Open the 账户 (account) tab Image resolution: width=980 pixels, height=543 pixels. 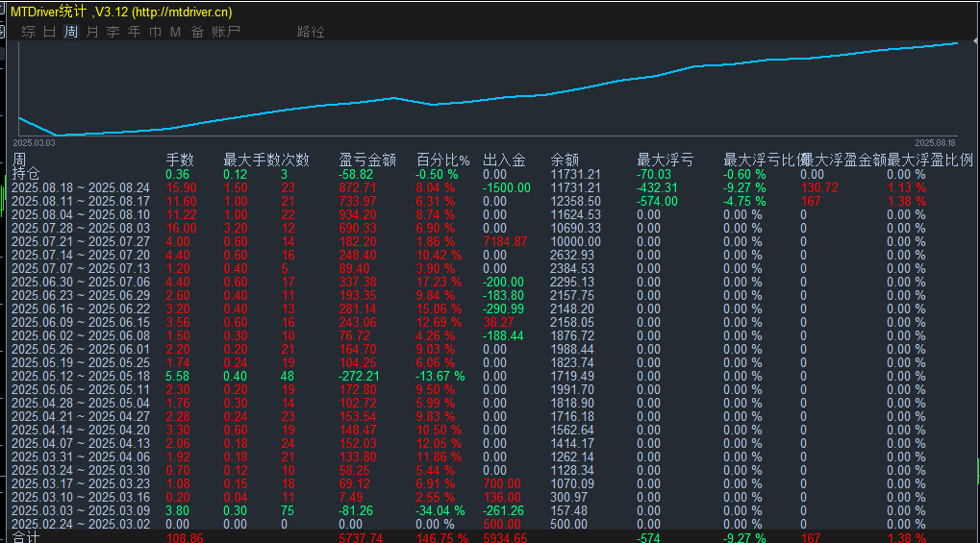(226, 32)
